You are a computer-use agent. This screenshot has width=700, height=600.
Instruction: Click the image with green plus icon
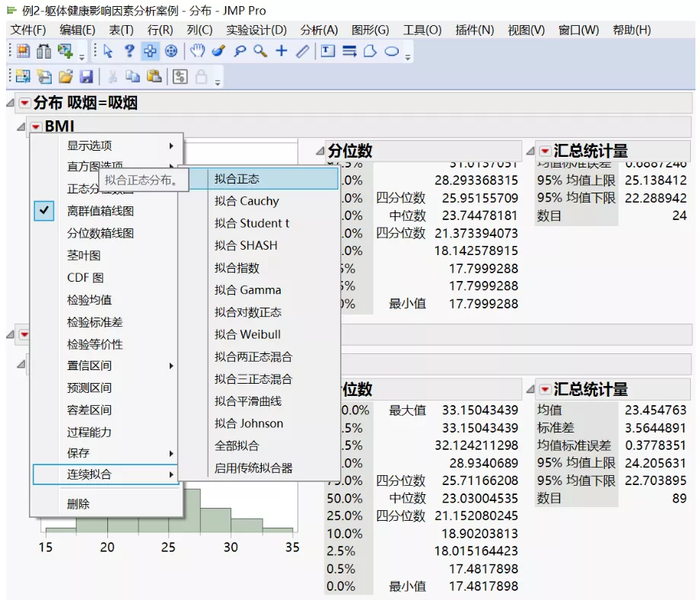[x=65, y=51]
